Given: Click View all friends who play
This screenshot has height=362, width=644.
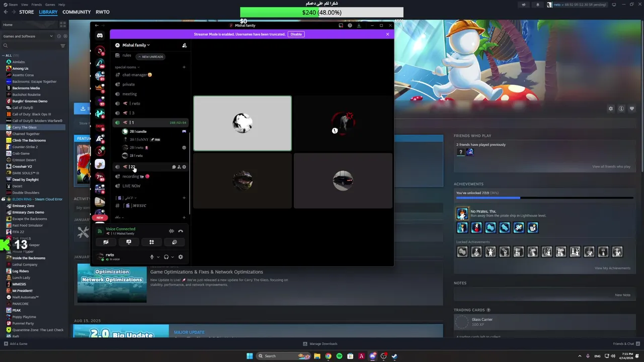Looking at the screenshot, I should coord(611,166).
